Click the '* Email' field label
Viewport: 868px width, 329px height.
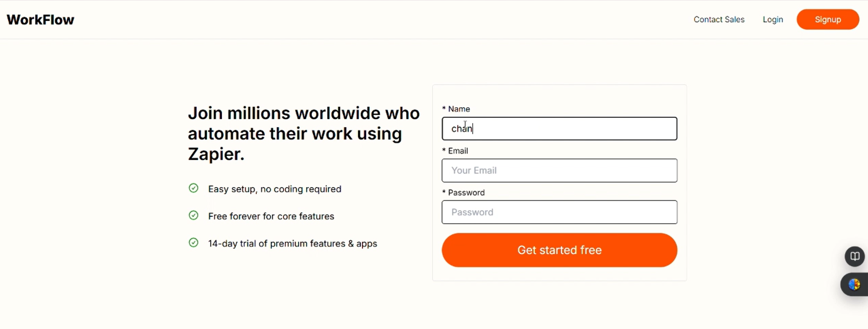pos(456,151)
